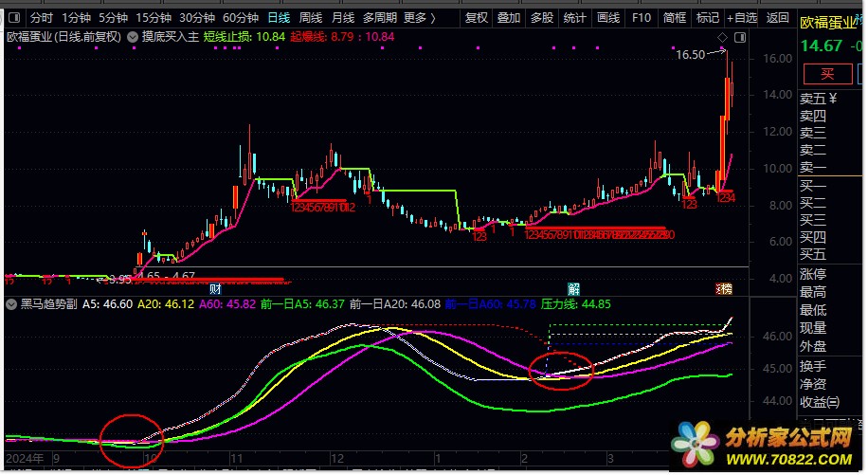Image resolution: width=868 pixels, height=475 pixels.
Task: Collapse the 摸底买入主 indicator with its circle arrow
Action: 133,36
